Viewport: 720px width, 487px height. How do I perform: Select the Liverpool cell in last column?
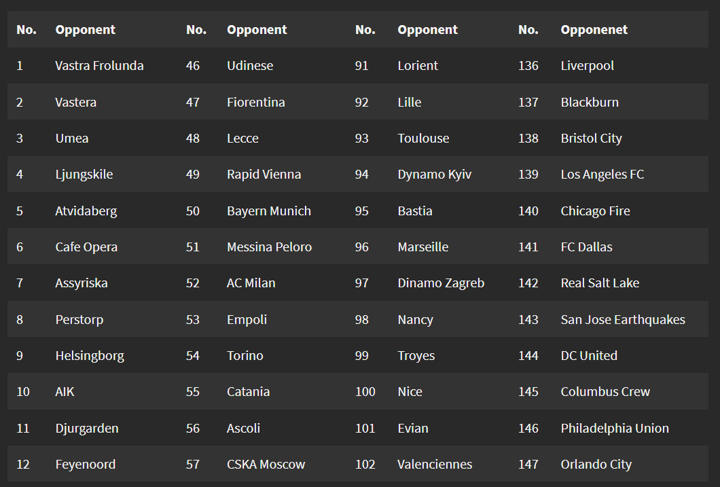587,66
